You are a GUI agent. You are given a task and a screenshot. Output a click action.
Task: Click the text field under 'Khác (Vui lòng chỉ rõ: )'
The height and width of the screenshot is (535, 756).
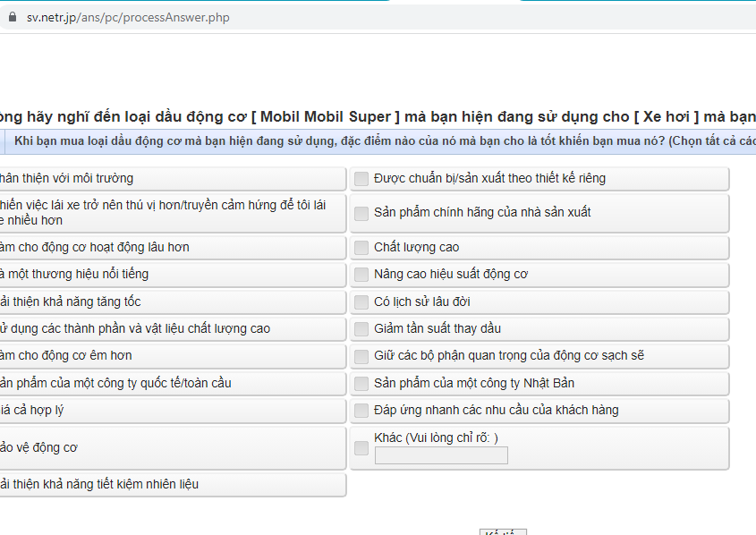[x=441, y=455]
